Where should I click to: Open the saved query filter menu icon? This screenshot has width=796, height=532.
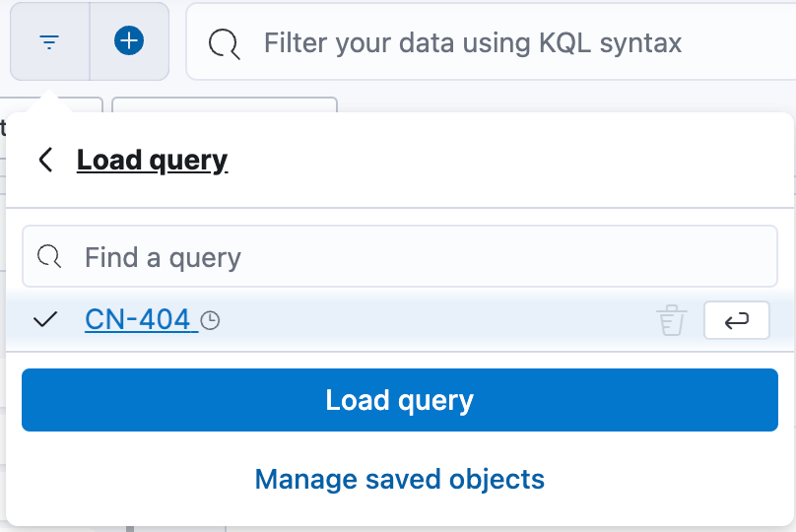coord(49,41)
